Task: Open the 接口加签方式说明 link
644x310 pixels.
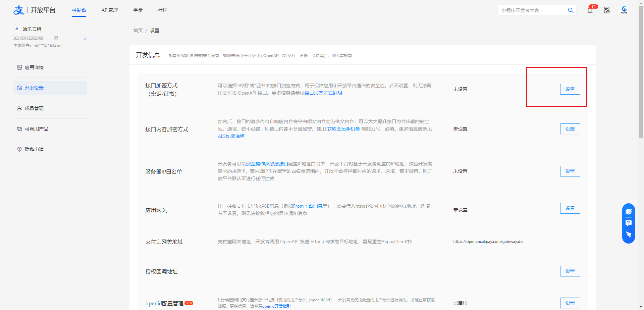Action: [323, 93]
